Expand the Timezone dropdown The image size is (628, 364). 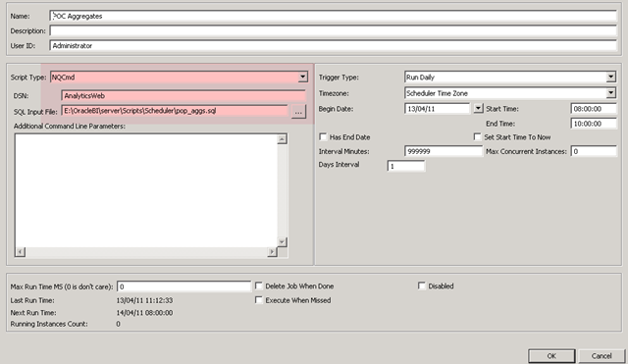(610, 93)
